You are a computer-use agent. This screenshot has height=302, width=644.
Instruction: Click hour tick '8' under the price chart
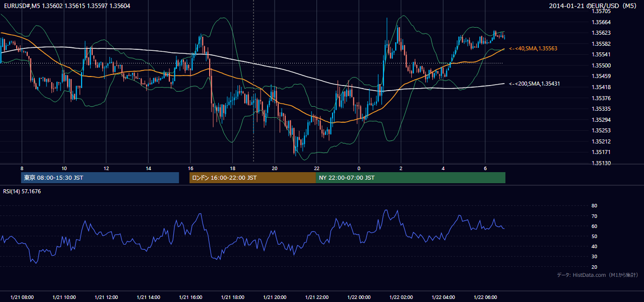pyautogui.click(x=22, y=168)
